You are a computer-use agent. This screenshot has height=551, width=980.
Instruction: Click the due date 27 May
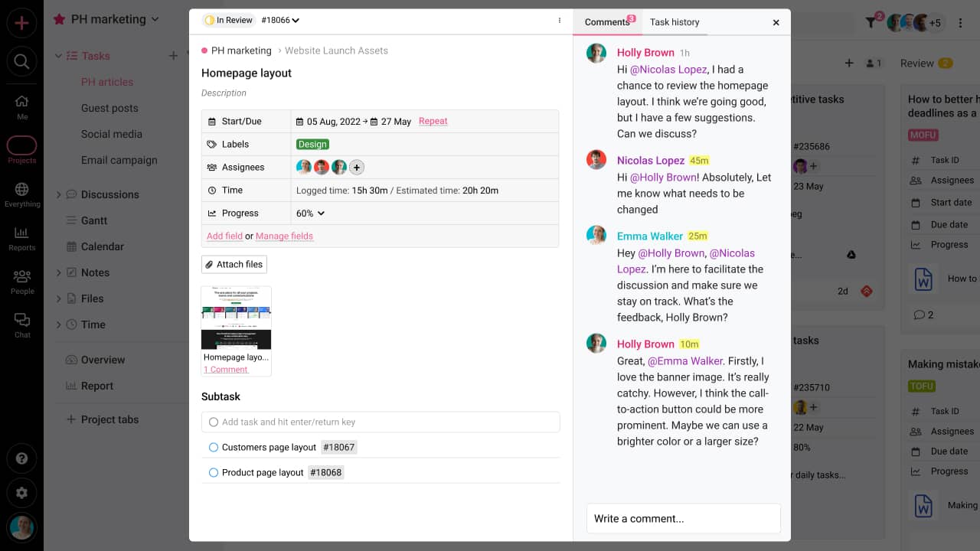390,121
